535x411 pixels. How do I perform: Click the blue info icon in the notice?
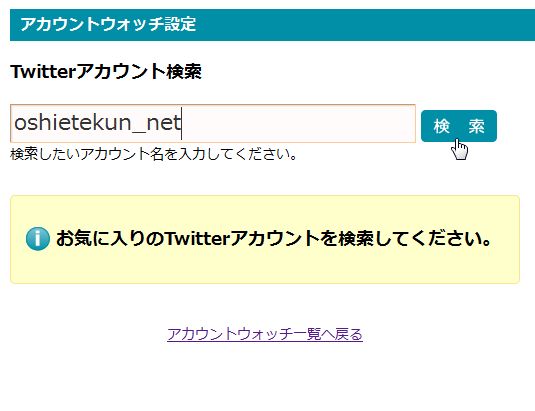coord(38,239)
